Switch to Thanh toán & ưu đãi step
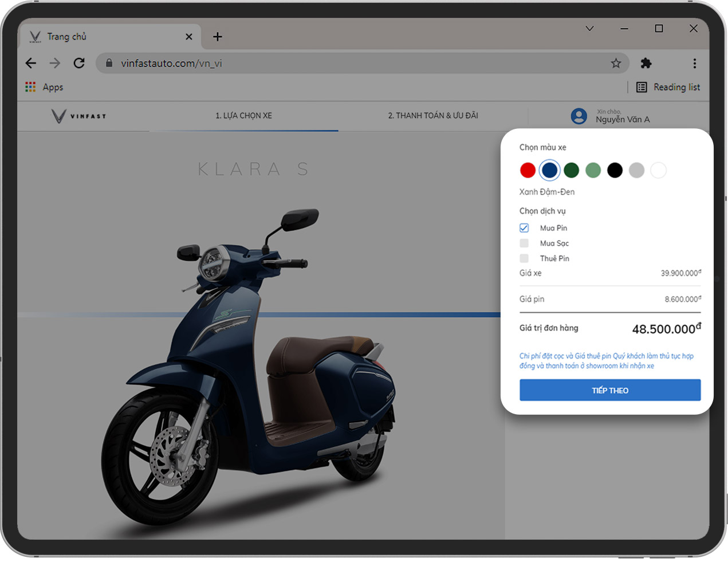This screenshot has height=562, width=728. point(432,116)
